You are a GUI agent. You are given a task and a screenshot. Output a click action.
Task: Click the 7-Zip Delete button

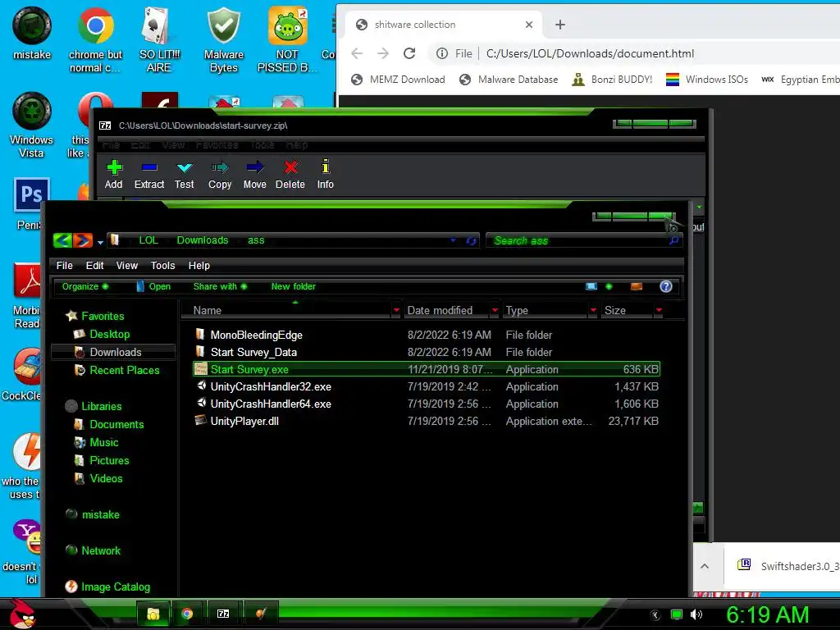[x=290, y=175]
